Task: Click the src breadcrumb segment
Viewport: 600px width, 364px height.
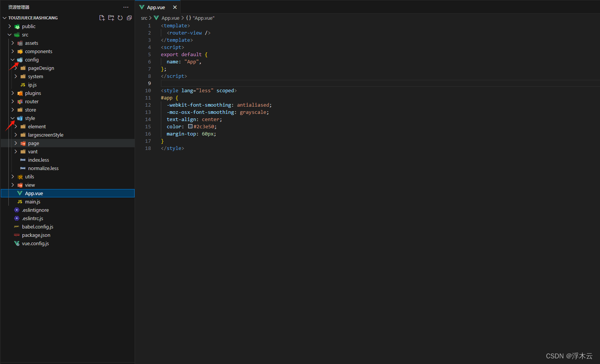Action: [x=144, y=18]
